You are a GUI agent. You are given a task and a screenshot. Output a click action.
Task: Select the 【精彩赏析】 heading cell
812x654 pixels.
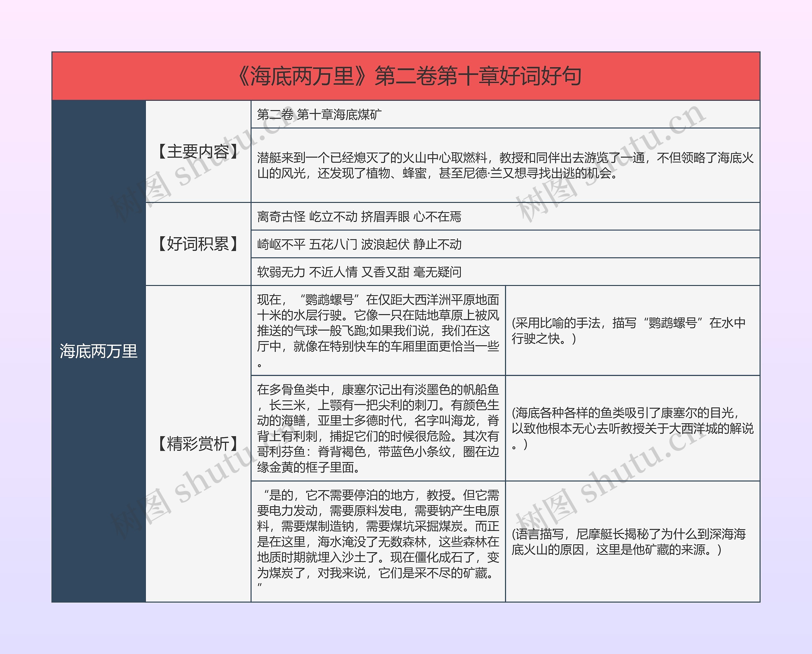pos(198,444)
